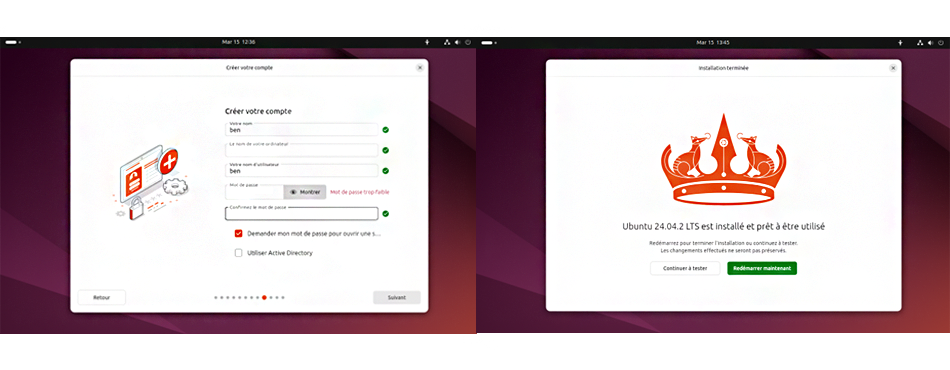Click clock 'Mar 15 12:36' in top bar
950x370 pixels.
point(239,42)
